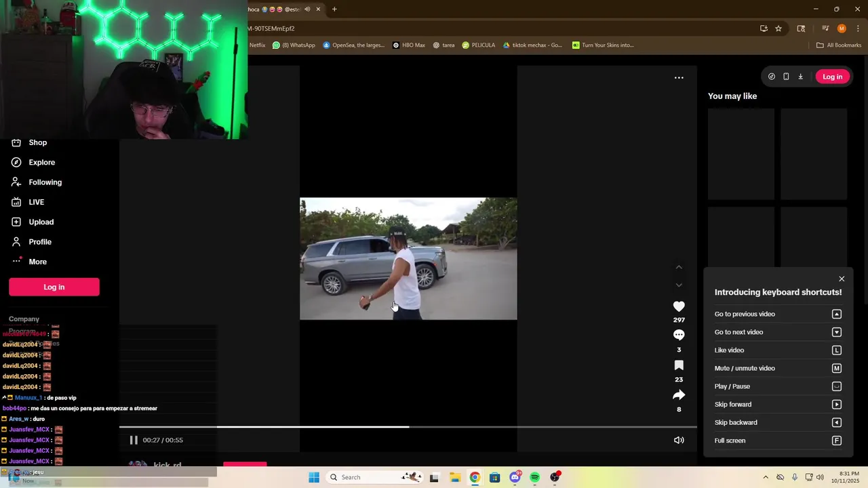Click the Skip backward arrow key icon
Image resolution: width=868 pixels, height=488 pixels.
pos(837,423)
